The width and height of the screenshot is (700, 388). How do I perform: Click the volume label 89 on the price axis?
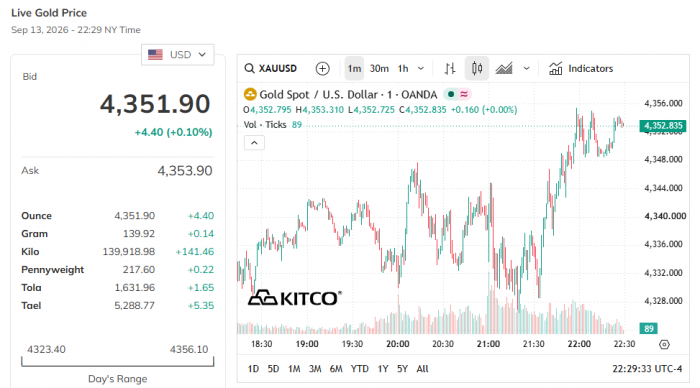(649, 329)
